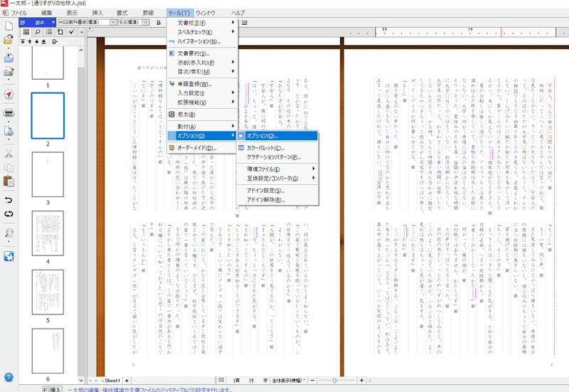Expand 目次/索引(M) submenu
The width and height of the screenshot is (569, 392).
[x=202, y=72]
